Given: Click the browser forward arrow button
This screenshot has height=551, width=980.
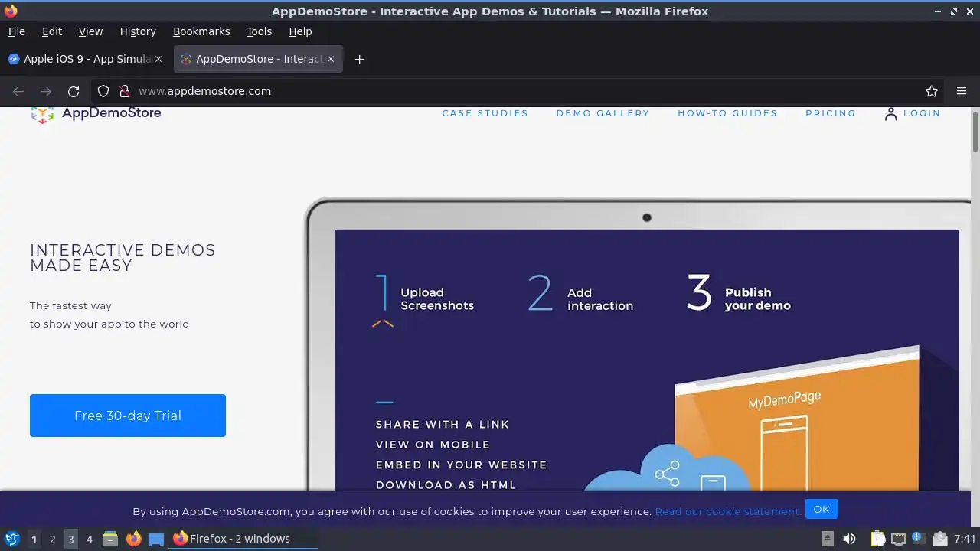Looking at the screenshot, I should pyautogui.click(x=46, y=91).
